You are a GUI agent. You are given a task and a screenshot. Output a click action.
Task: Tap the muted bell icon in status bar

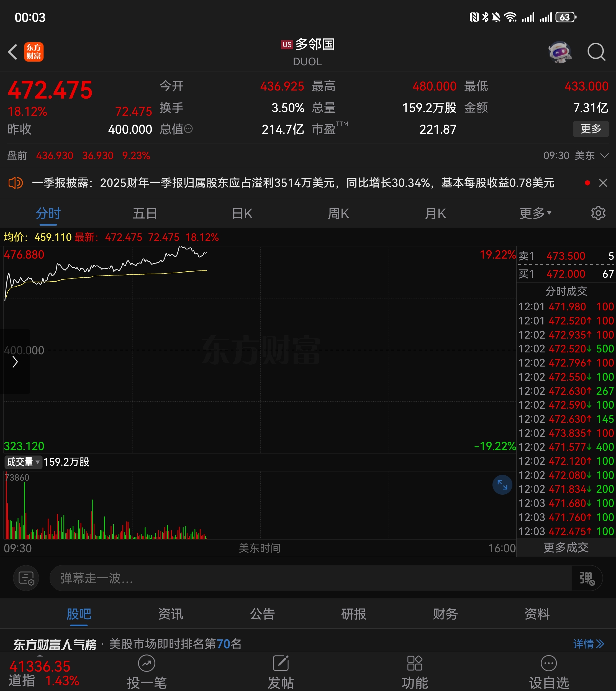point(496,17)
